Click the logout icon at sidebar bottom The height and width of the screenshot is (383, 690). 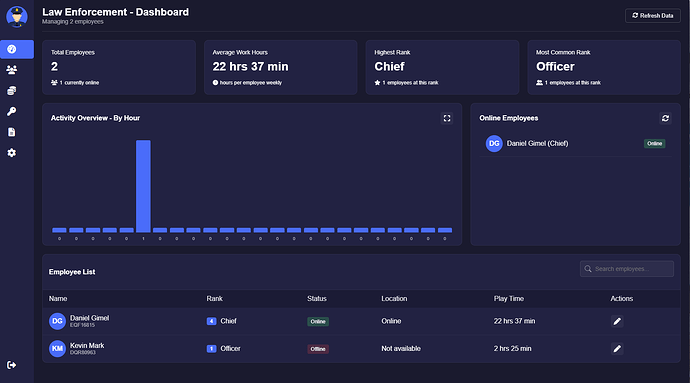click(x=12, y=365)
